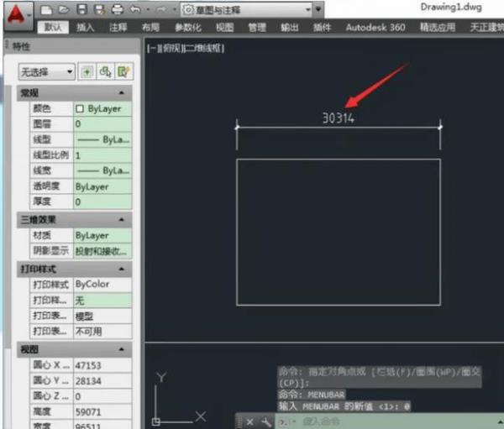Click the 透明度 ByLayer value
This screenshot has width=504, height=429.
[102, 186]
